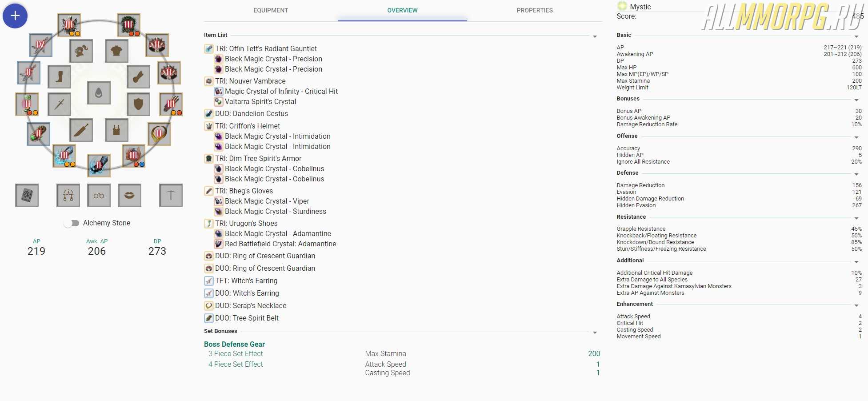Collapse the Resistance stats section

[x=856, y=218]
